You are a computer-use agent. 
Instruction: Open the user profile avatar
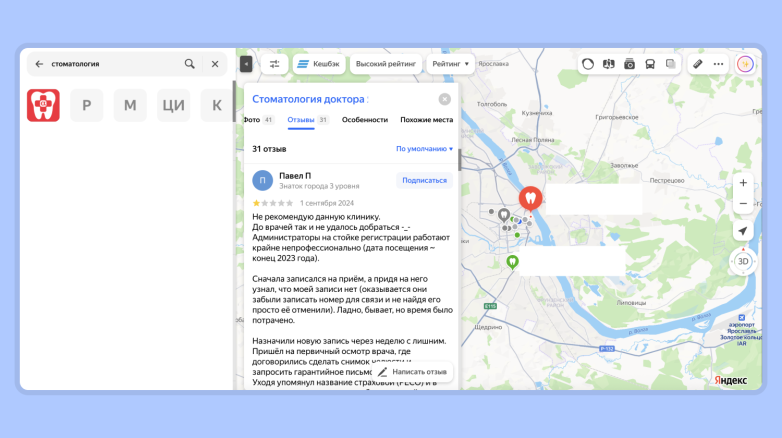click(746, 64)
